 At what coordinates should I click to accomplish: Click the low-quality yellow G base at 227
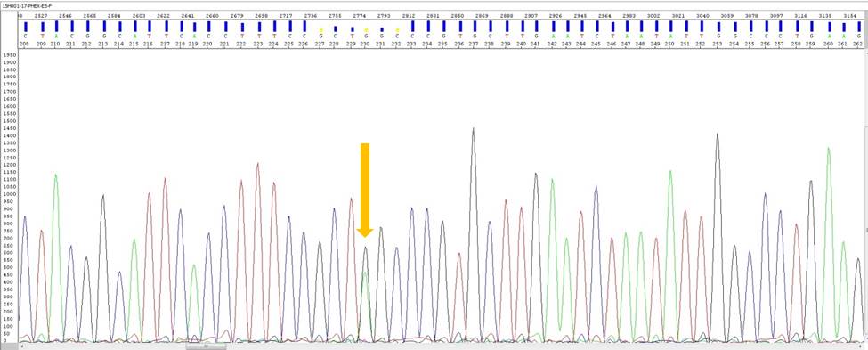coord(320,37)
